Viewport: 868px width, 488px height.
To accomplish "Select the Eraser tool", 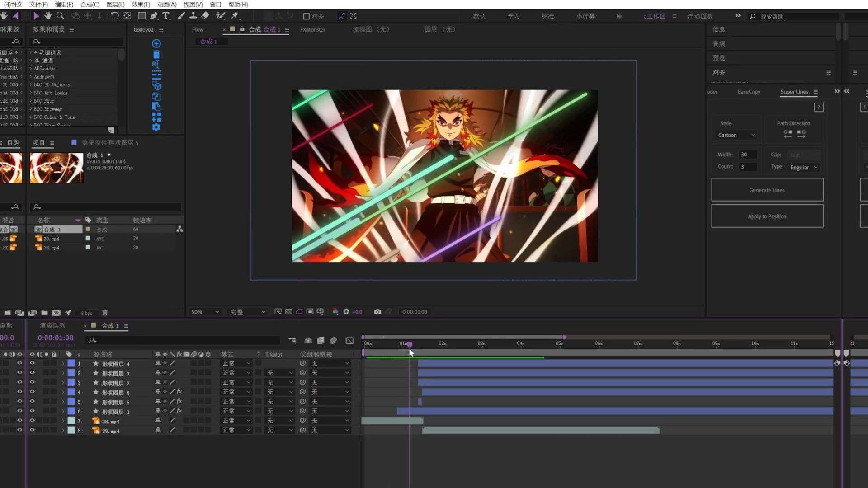I will pos(205,16).
